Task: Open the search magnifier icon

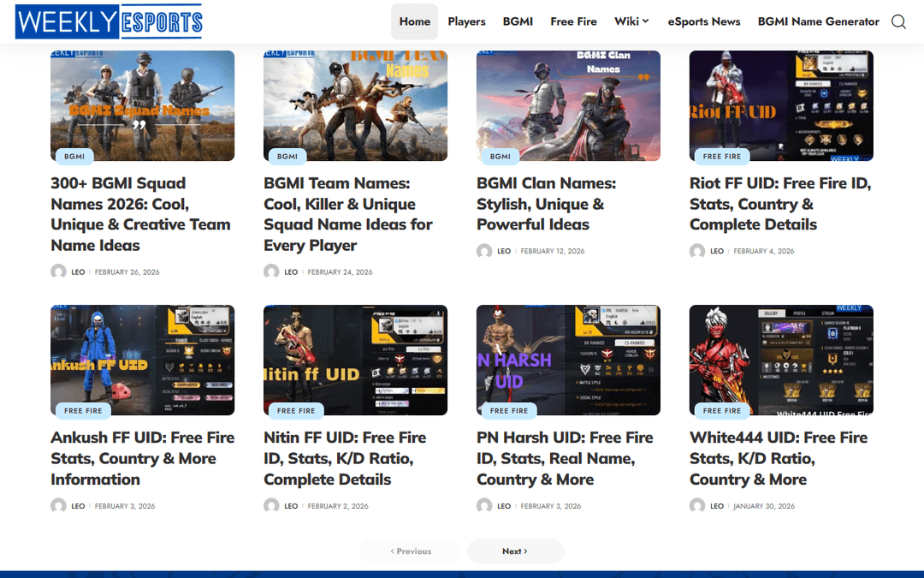Action: [898, 21]
